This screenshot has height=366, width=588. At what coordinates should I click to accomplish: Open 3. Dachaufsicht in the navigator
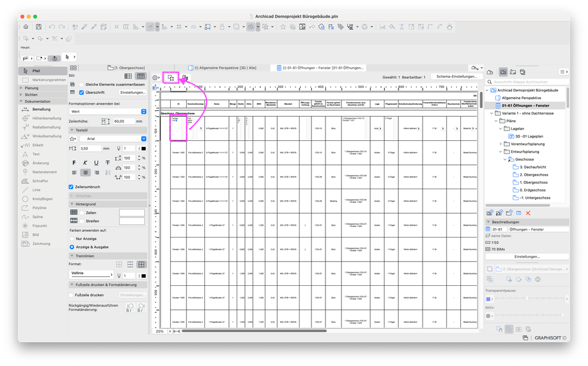point(533,167)
